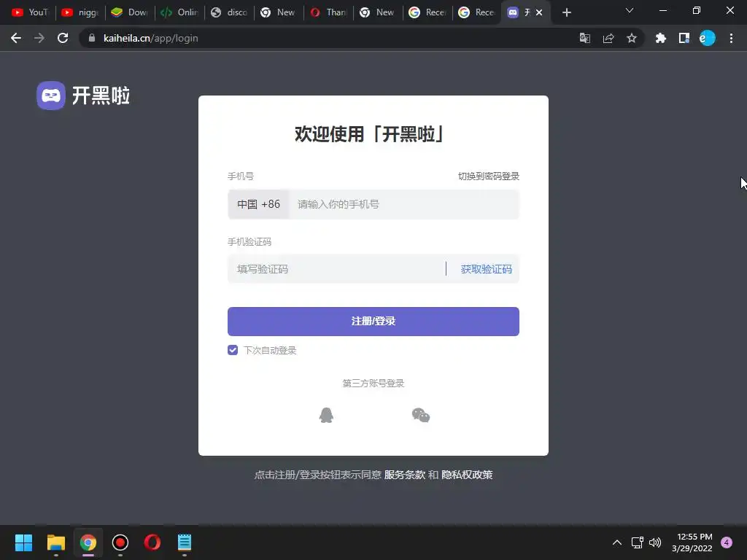Open the 中国 +86 country code selector
This screenshot has width=747, height=560.
click(258, 204)
